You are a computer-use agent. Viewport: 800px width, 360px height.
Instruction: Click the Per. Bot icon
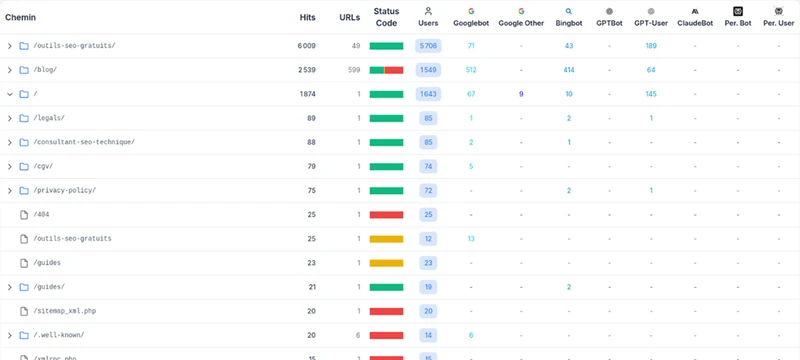pyautogui.click(x=738, y=11)
